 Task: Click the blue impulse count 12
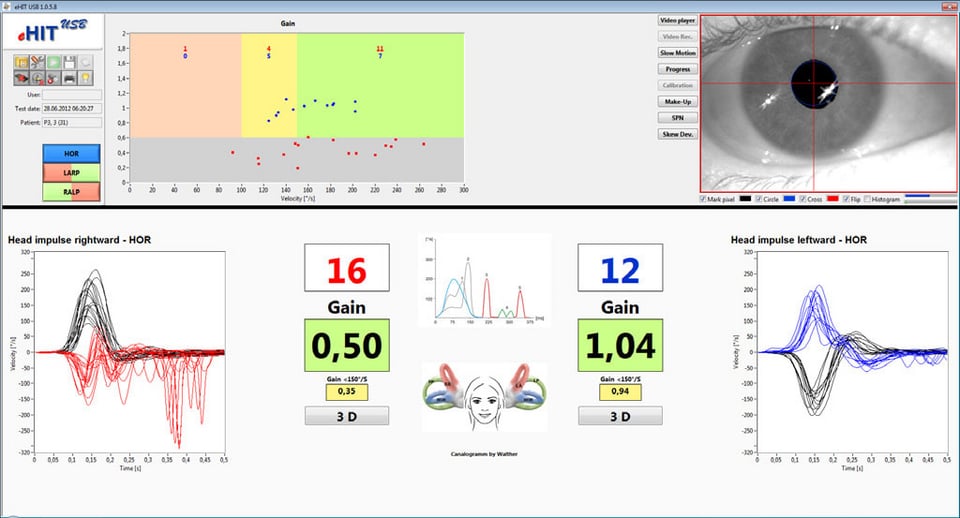point(620,270)
